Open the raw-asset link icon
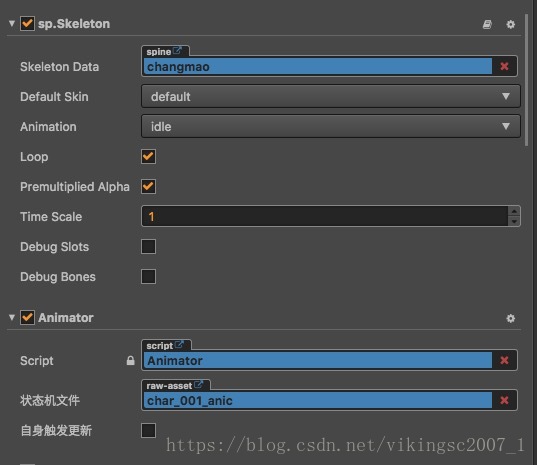537x465 pixels. tap(199, 385)
